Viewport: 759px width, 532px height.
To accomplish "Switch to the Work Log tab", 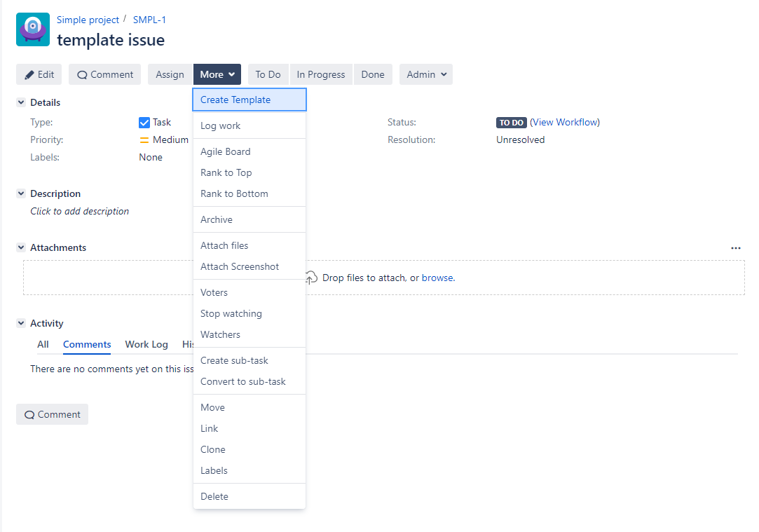I will (x=146, y=345).
